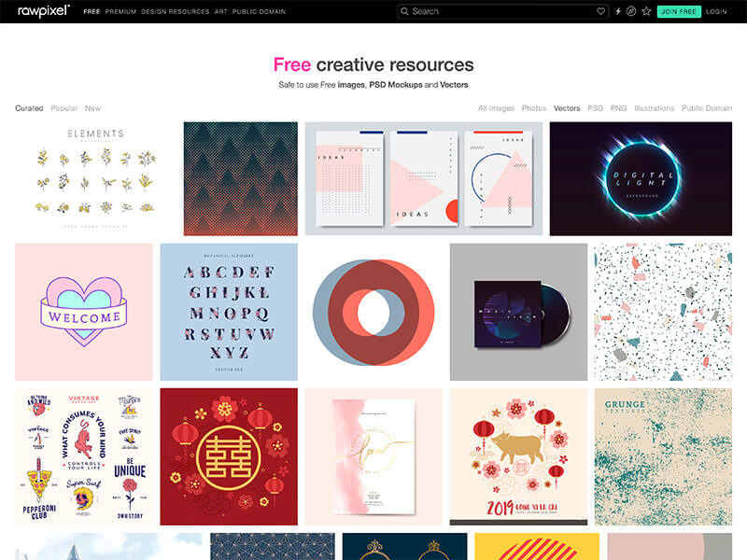The image size is (747, 560).
Task: Filter by Vectors
Action: [x=567, y=108]
